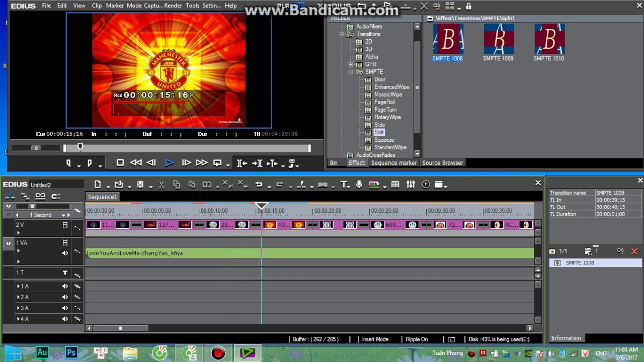The image size is (644, 362).
Task: Open the Audio Mixer sliders icon
Action: pos(411,185)
